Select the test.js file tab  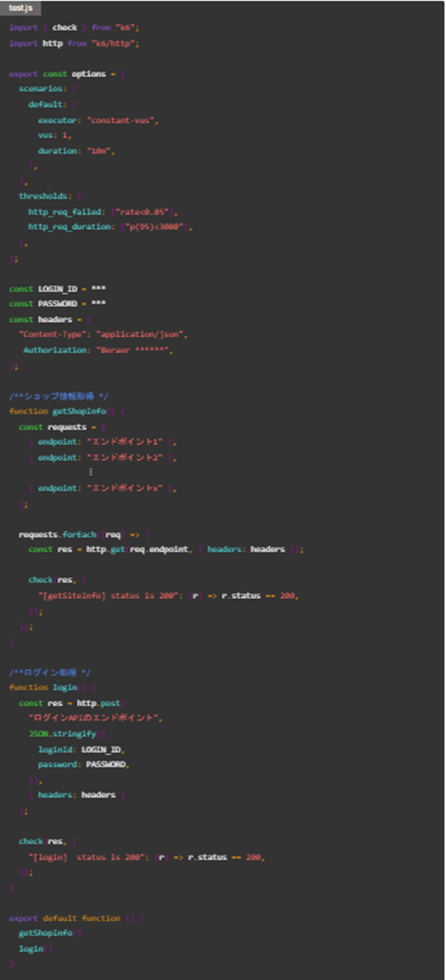click(x=20, y=8)
